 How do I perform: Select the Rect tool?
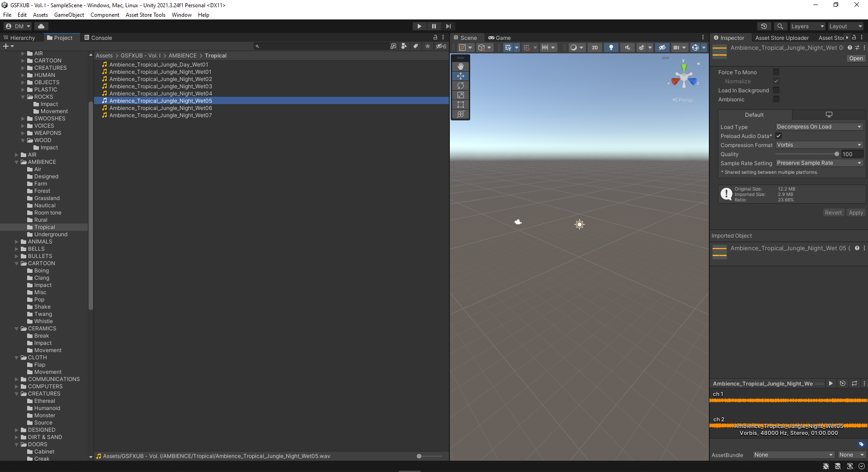[x=461, y=105]
